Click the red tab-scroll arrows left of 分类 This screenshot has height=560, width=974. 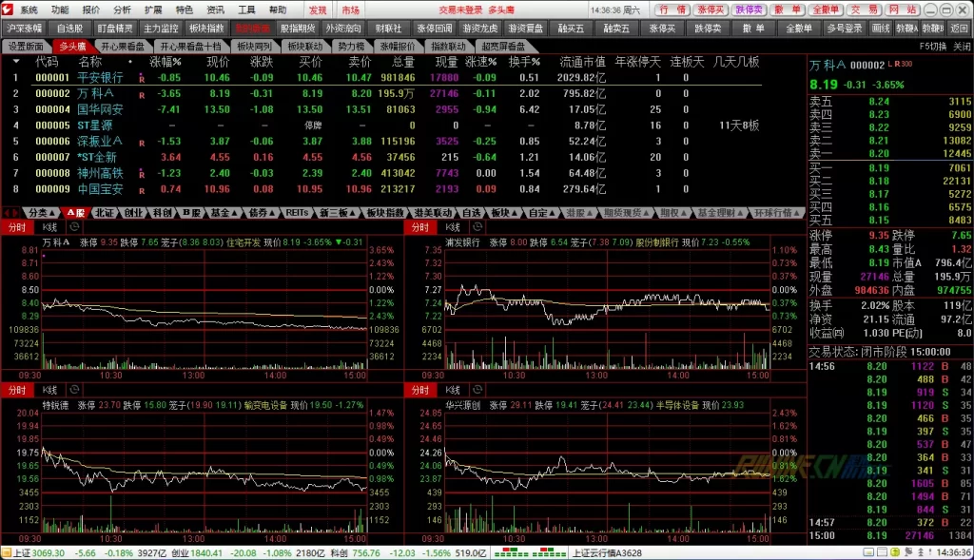(11, 213)
